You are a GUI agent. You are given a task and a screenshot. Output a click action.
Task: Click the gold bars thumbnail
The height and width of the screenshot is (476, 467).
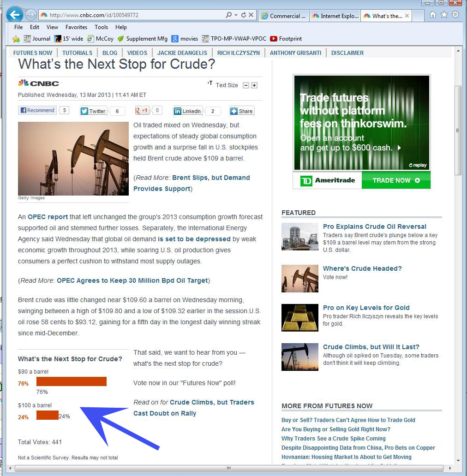[x=299, y=317]
